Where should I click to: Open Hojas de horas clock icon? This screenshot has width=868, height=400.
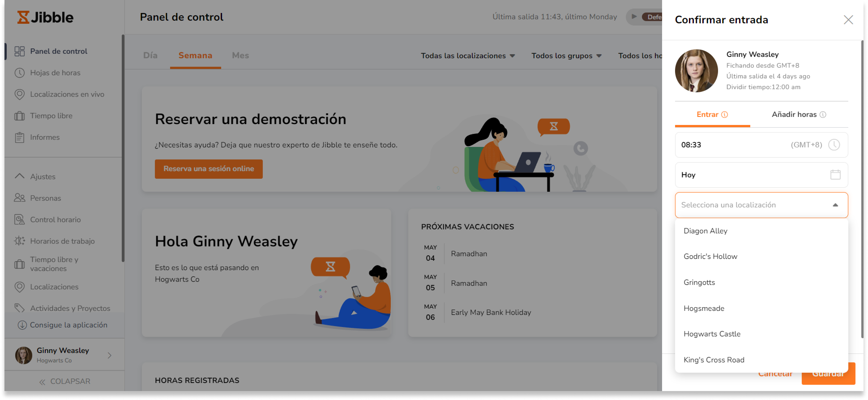tap(19, 73)
